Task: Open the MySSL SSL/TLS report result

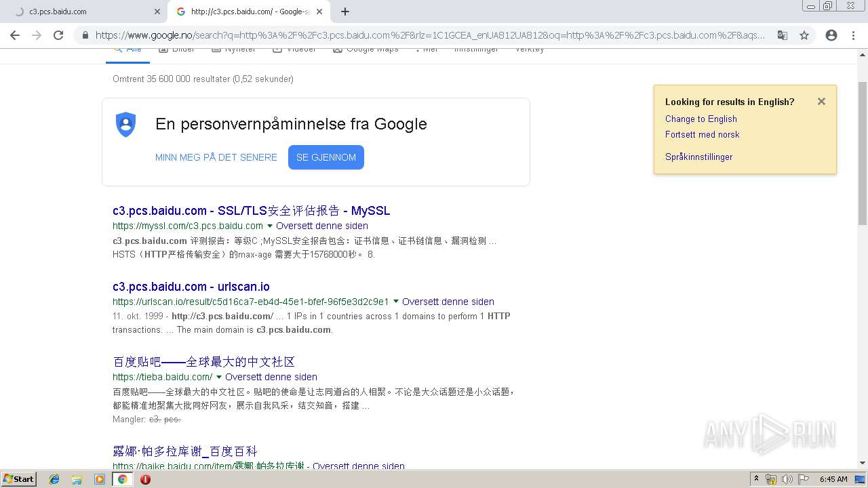Action: (252, 211)
